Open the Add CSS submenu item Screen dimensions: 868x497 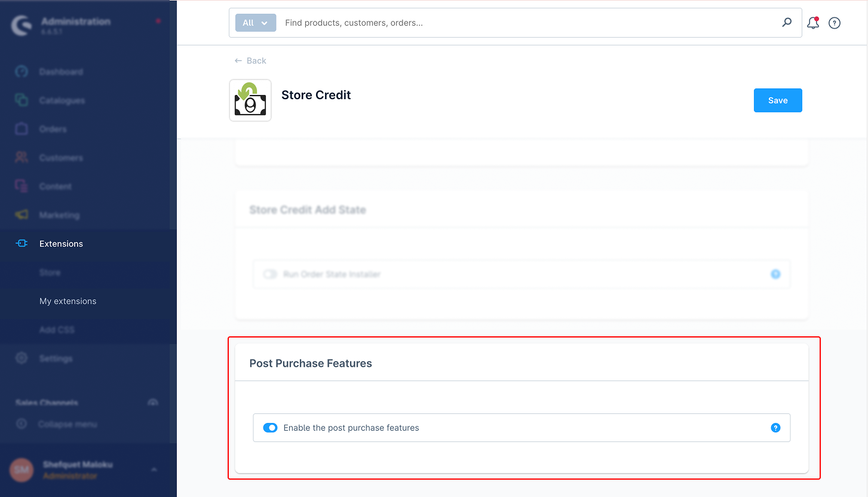point(57,330)
